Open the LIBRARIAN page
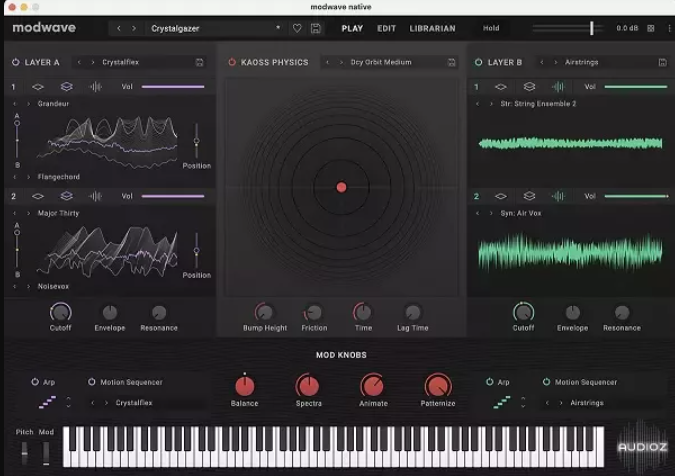 [432, 28]
